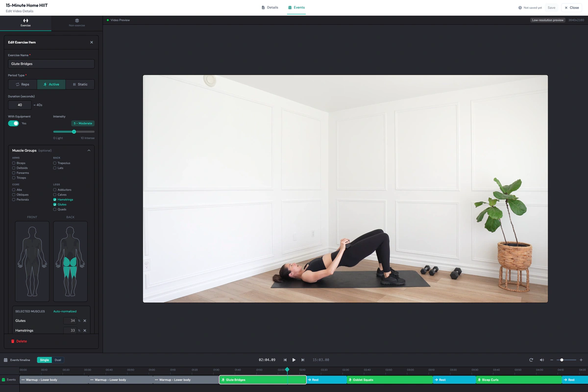Click the timeline playhead marker
The height and width of the screenshot is (392, 588).
pyautogui.click(x=287, y=369)
